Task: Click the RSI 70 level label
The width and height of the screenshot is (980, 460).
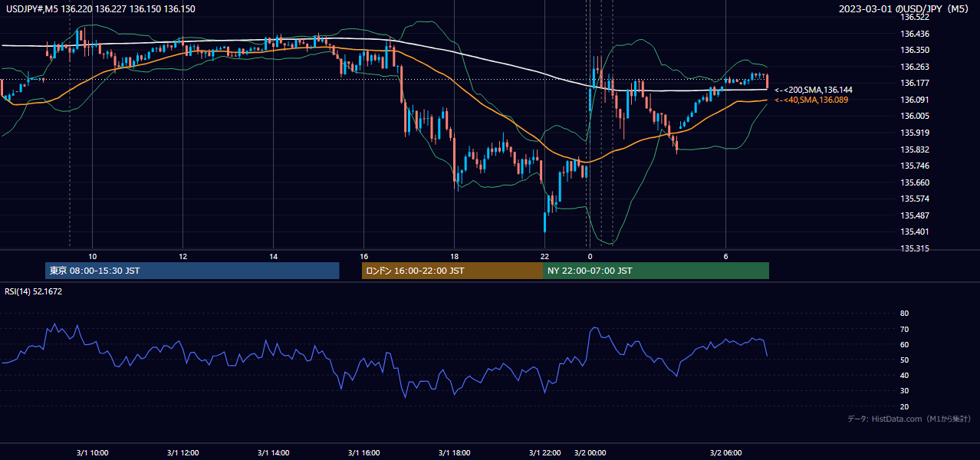Action: click(x=904, y=329)
